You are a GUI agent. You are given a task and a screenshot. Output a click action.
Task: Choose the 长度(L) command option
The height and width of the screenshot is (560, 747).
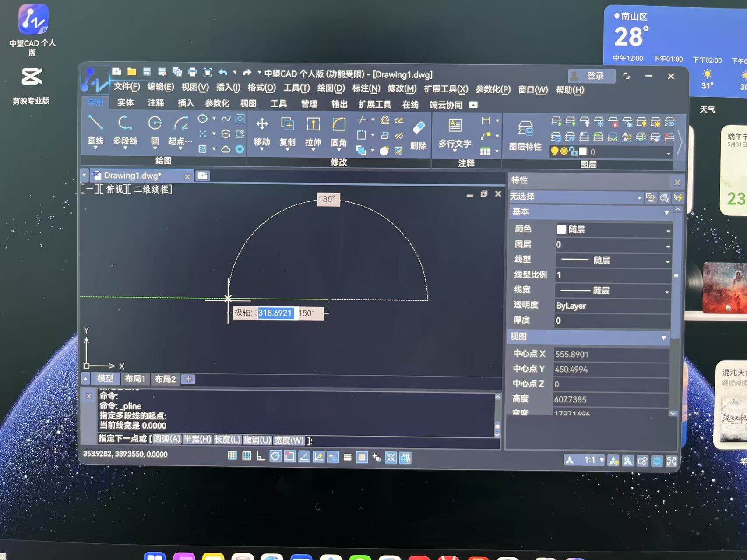tap(228, 440)
